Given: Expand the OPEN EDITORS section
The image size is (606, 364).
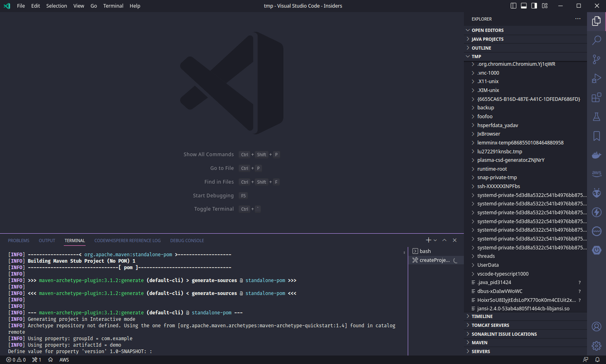Looking at the screenshot, I should point(526,30).
